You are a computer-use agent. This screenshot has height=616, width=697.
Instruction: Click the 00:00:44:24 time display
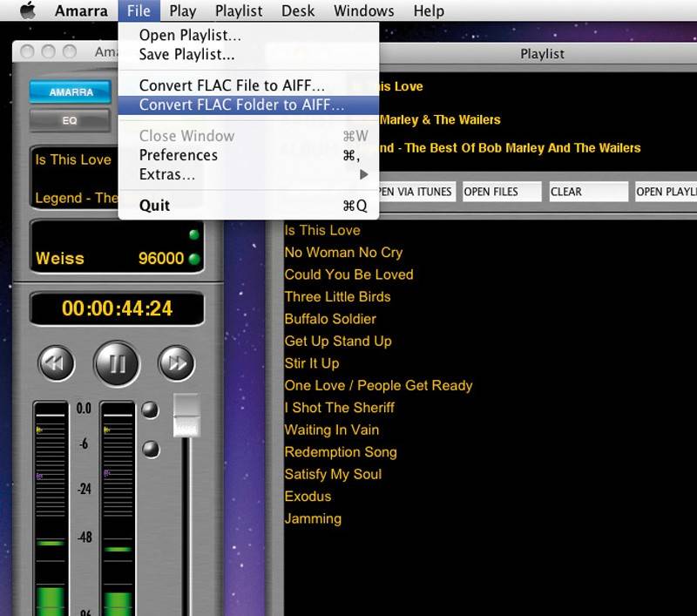click(x=117, y=308)
